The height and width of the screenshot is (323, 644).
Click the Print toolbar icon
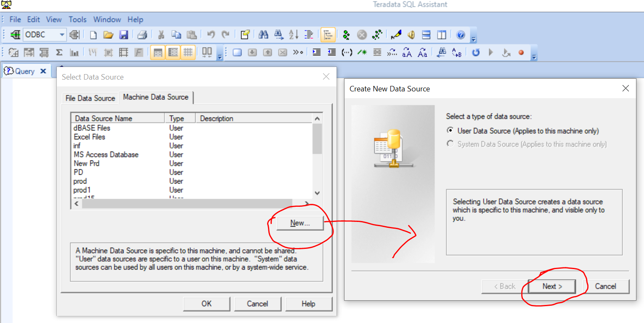143,35
